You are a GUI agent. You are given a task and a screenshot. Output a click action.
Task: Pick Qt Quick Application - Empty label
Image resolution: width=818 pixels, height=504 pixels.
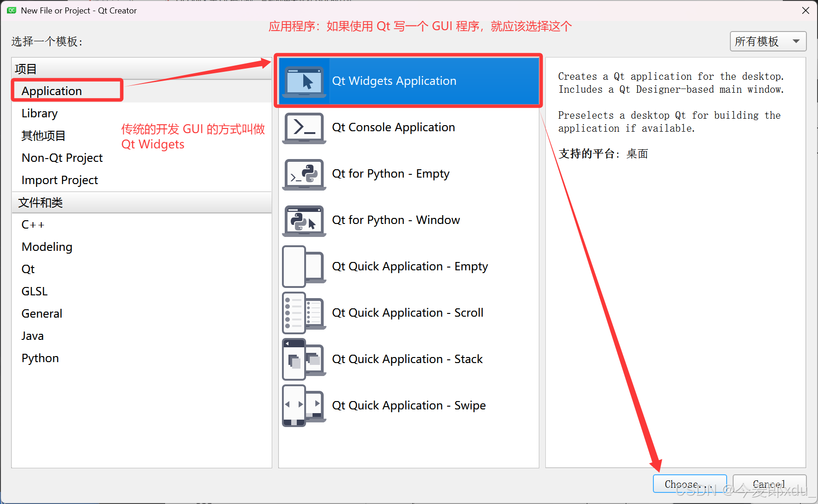click(410, 267)
